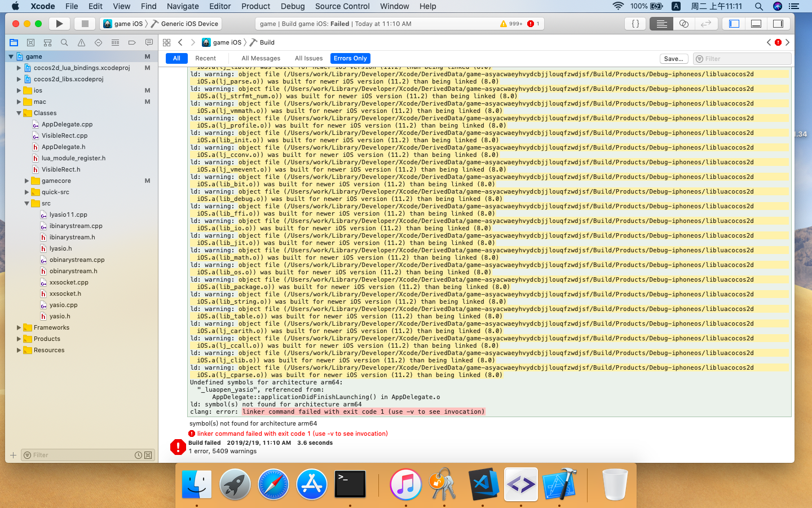The width and height of the screenshot is (812, 508).
Task: Open the Report navigator
Action: pos(149,42)
